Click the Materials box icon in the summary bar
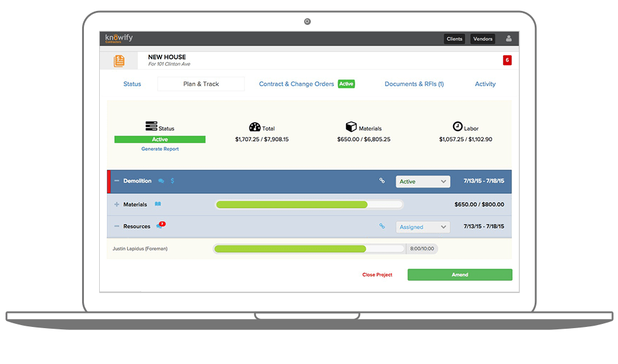The height and width of the screenshot is (364, 618). pyautogui.click(x=352, y=126)
